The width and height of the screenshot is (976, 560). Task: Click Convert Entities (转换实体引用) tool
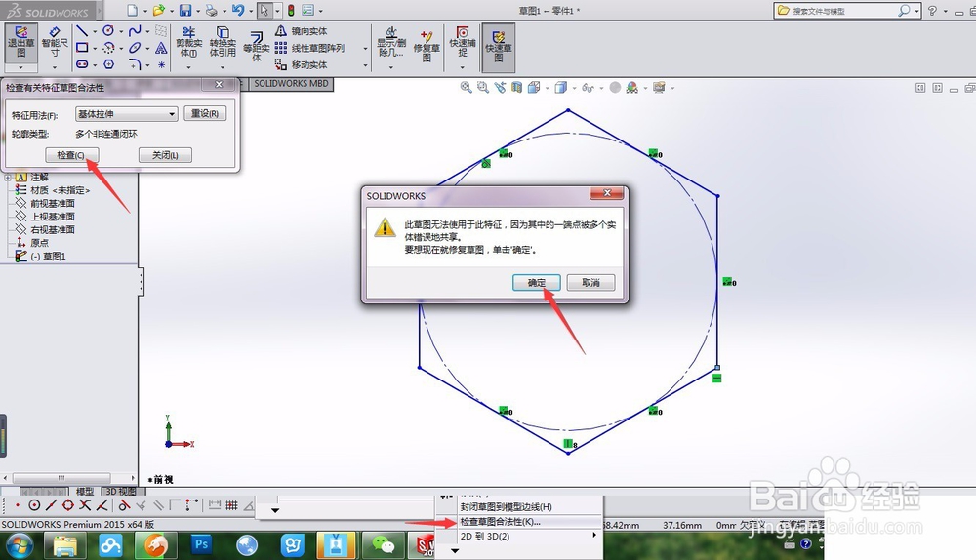(x=223, y=42)
